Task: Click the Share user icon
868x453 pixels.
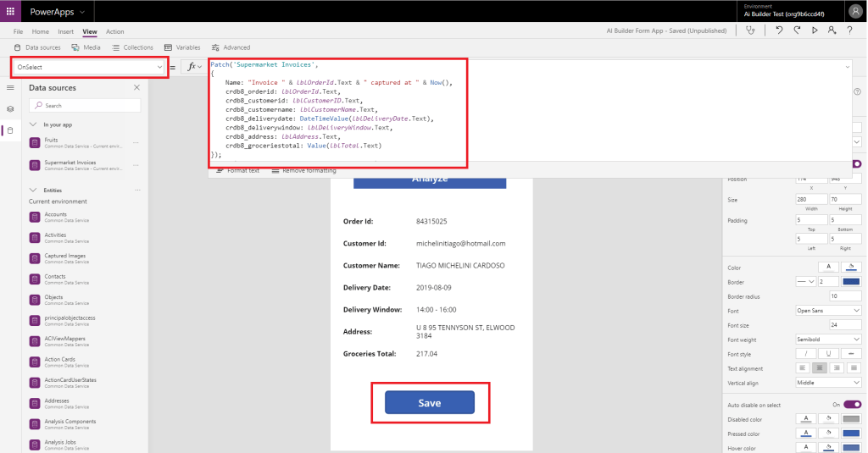Action: coord(832,31)
